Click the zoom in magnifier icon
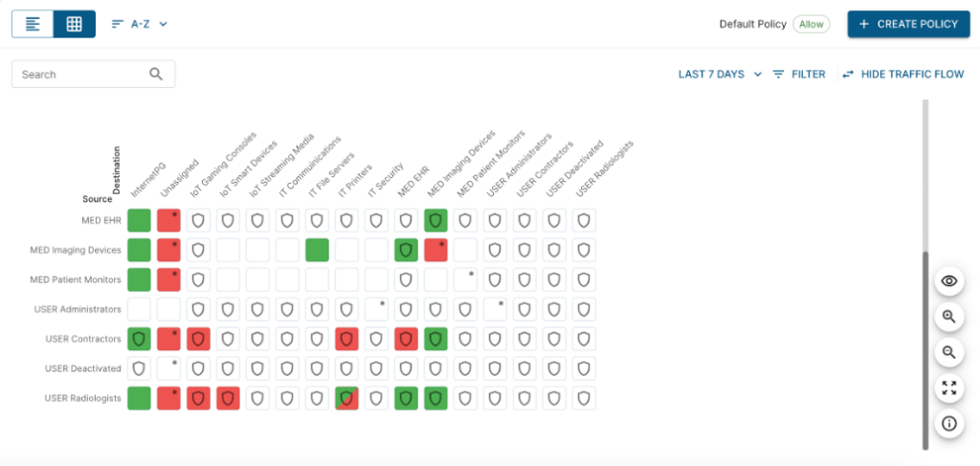Viewport: 980px width, 466px height. coord(949,316)
